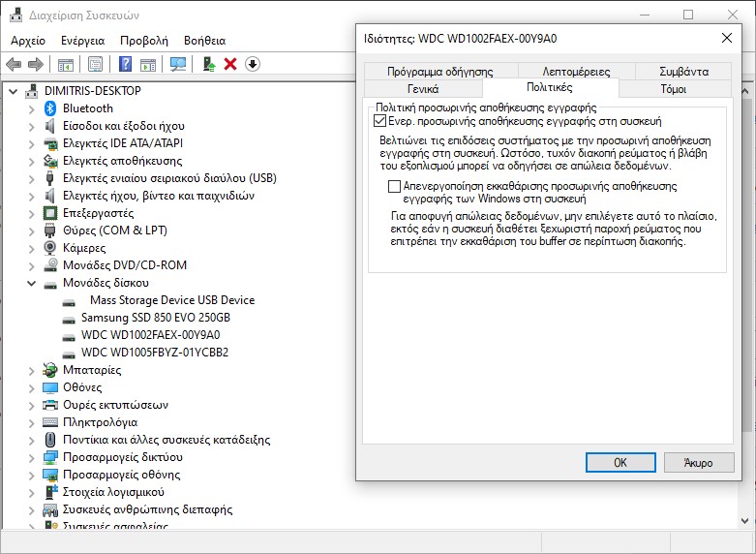Switch to the Συμβάντα tab
This screenshot has width=756, height=554.
tap(683, 72)
